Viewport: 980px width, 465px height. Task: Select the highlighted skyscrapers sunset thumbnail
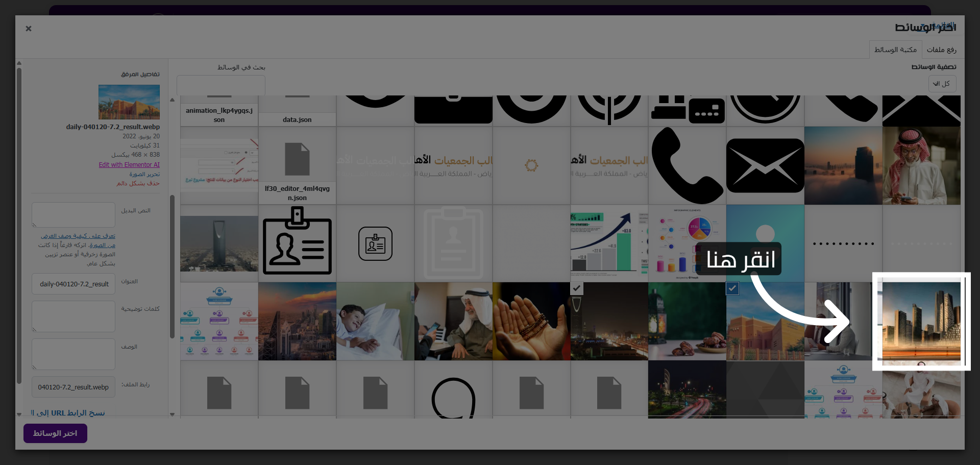click(x=921, y=322)
